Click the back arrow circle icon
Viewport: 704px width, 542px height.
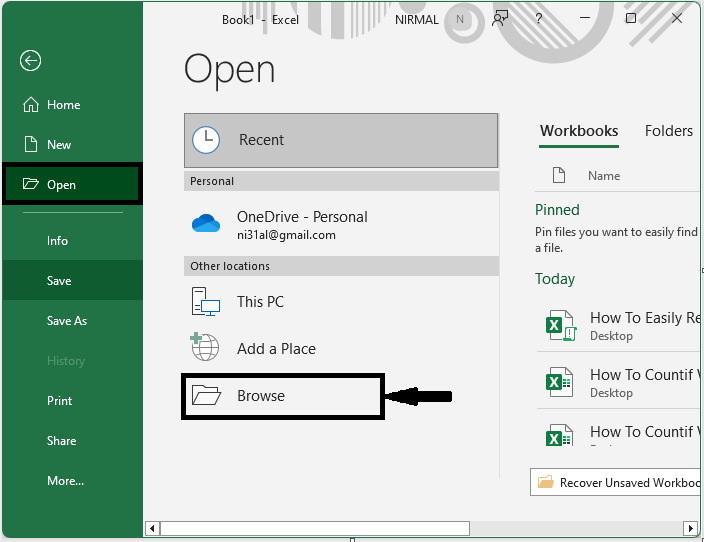[x=31, y=61]
